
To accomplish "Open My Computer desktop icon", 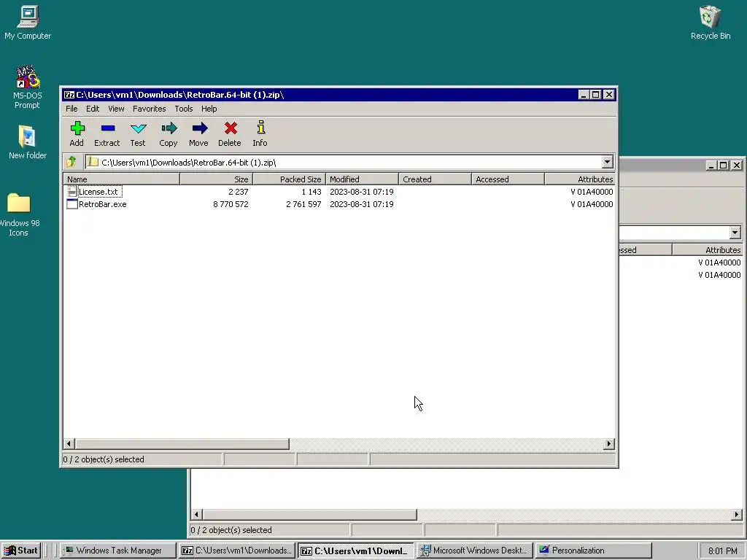I will tap(28, 23).
